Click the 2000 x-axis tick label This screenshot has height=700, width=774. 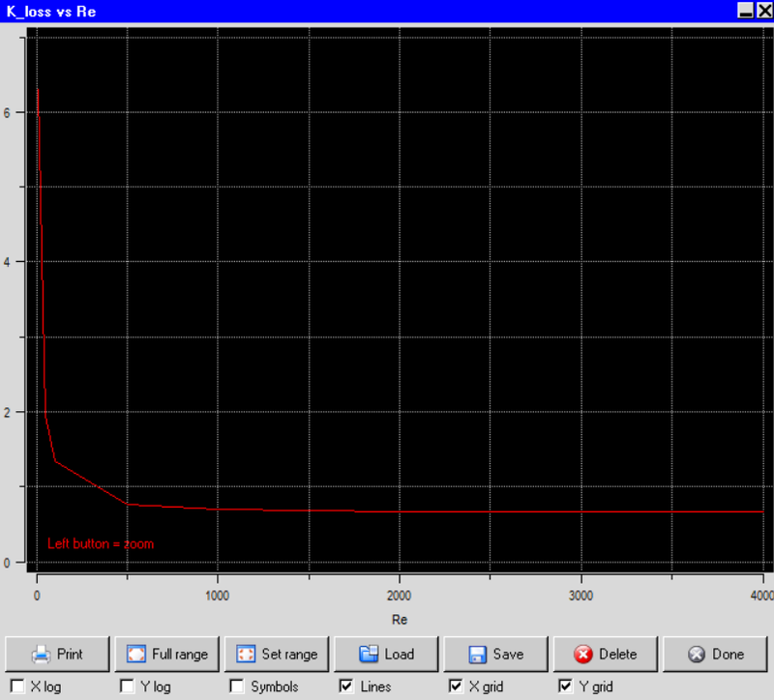399,596
